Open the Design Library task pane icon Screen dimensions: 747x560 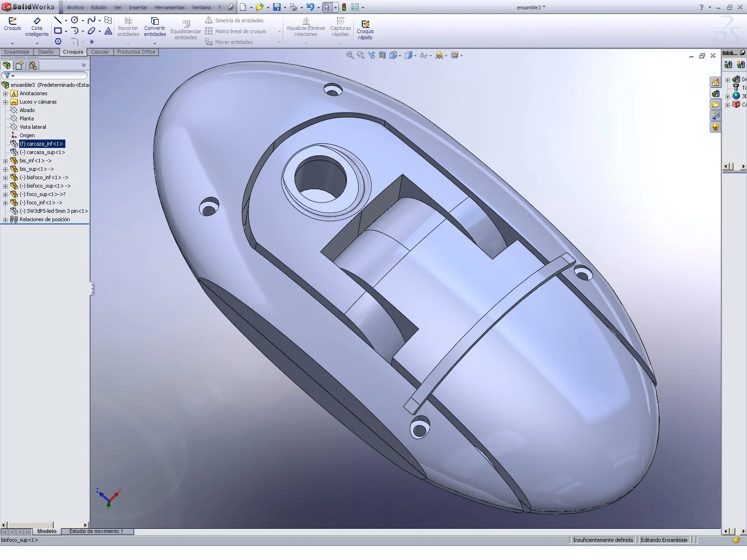point(715,93)
